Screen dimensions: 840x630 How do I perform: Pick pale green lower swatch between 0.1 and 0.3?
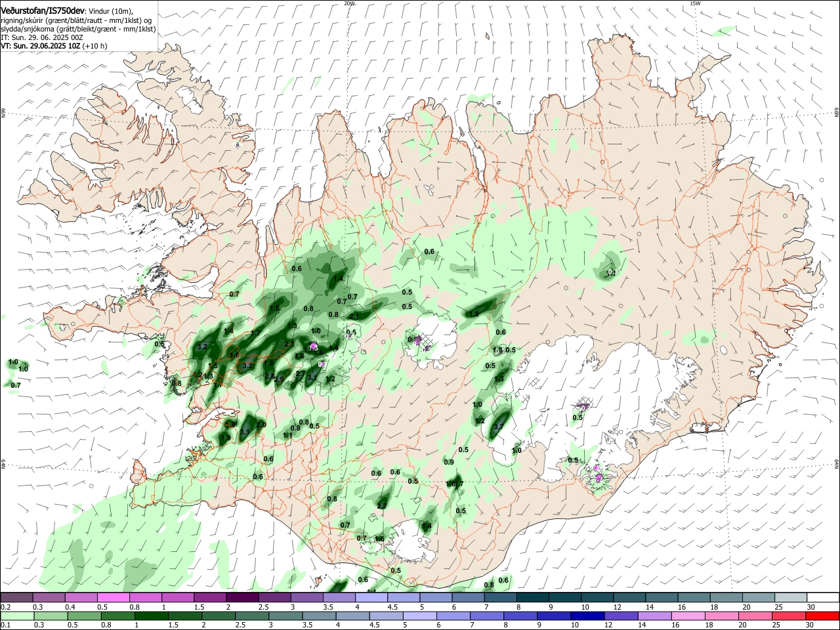tap(16, 616)
